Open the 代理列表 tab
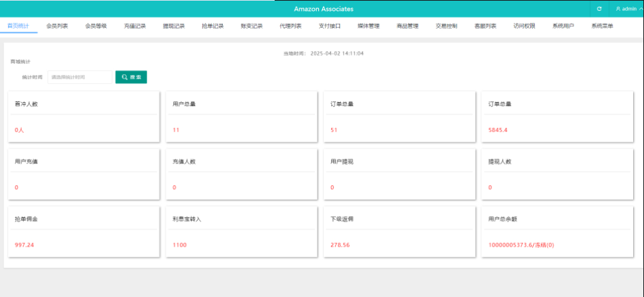The image size is (644, 297). (291, 26)
